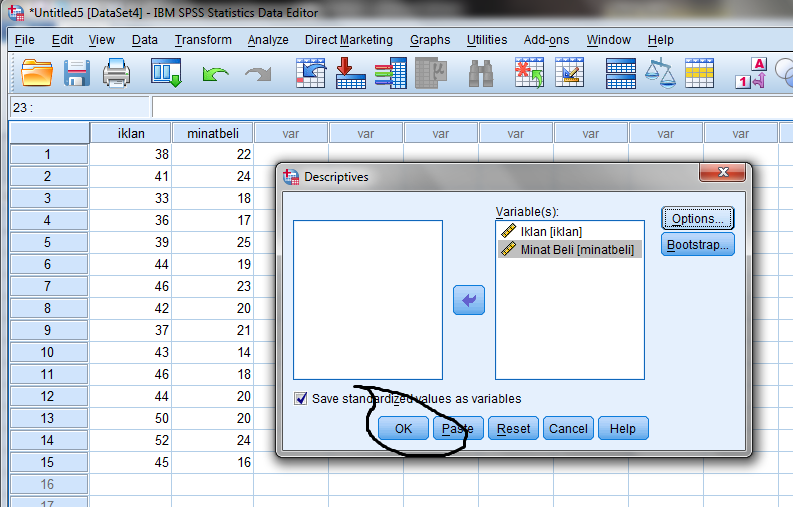The height and width of the screenshot is (507, 793).
Task: Select row header 10
Action: pos(49,352)
